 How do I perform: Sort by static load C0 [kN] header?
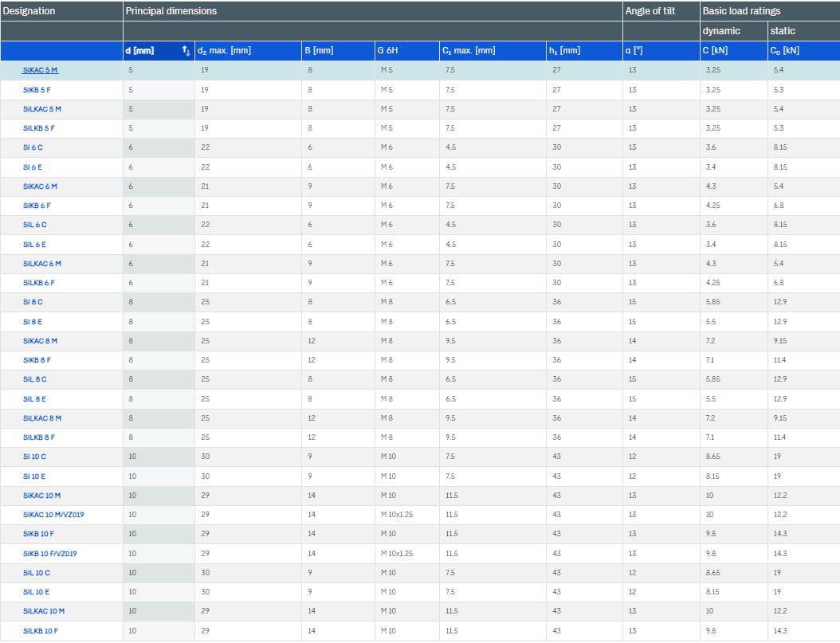point(785,51)
